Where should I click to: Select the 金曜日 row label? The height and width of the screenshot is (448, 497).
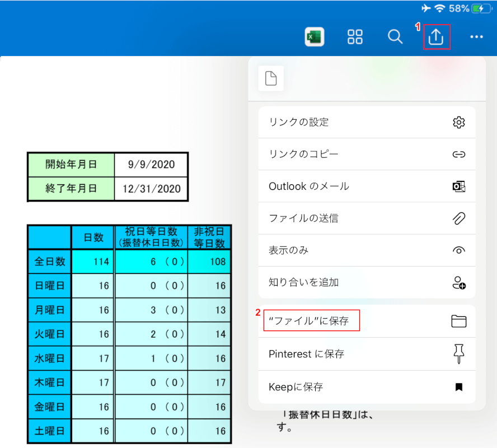50,407
